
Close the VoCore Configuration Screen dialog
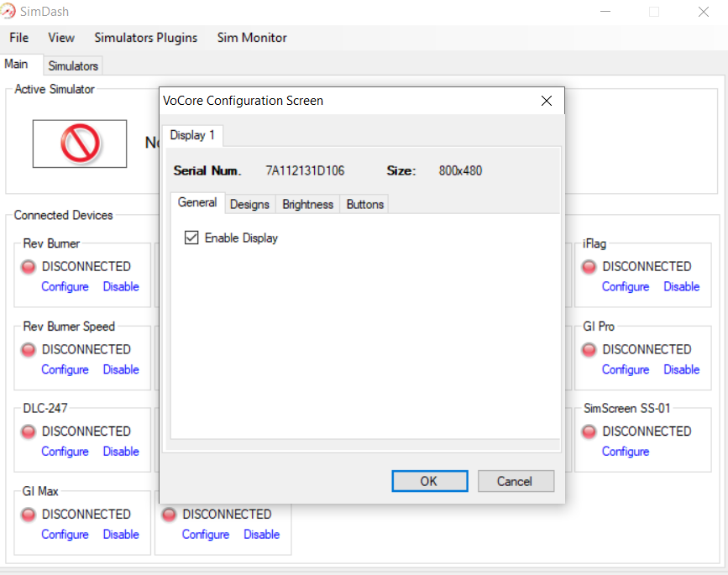tap(546, 101)
